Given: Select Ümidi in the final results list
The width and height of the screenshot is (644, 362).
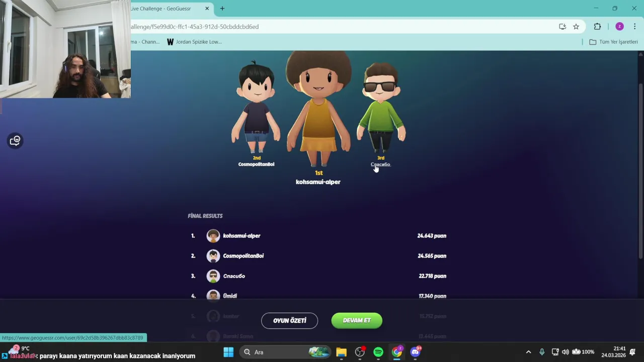Looking at the screenshot, I should (x=230, y=296).
